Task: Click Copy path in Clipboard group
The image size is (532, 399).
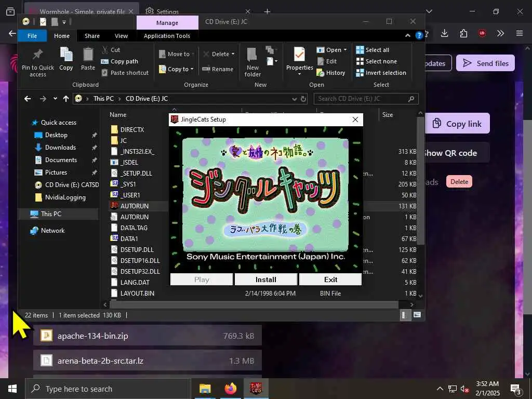Action: 119,61
